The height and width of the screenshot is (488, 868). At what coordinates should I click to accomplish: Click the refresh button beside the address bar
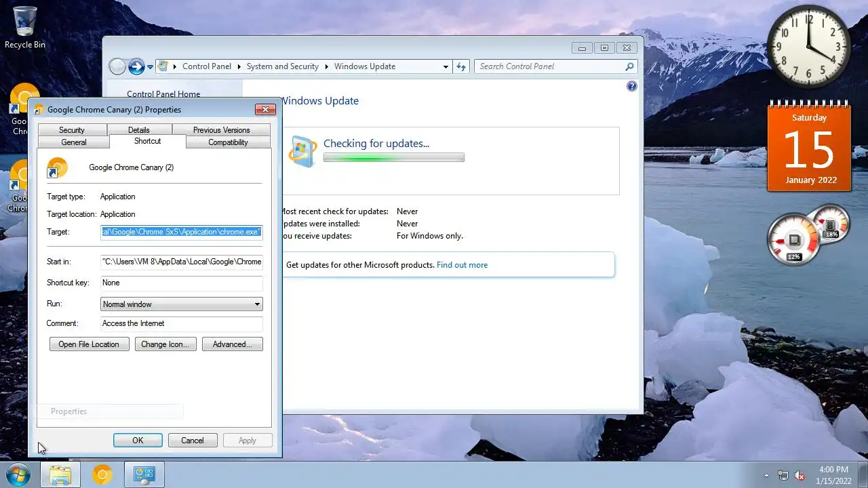click(x=461, y=66)
